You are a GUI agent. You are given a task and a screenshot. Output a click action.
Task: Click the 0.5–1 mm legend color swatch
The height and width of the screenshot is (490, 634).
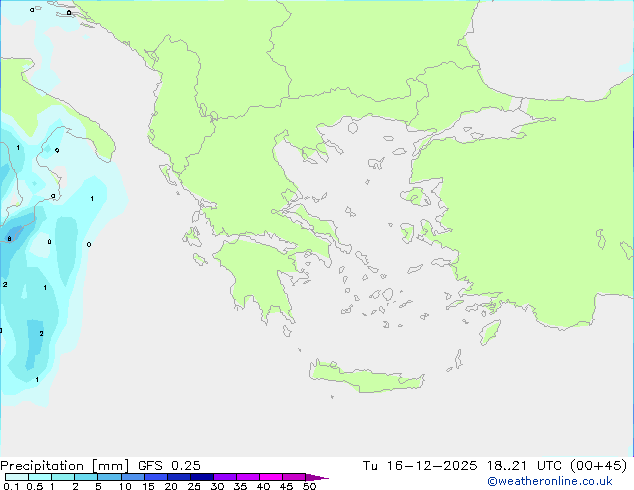(x=40, y=477)
